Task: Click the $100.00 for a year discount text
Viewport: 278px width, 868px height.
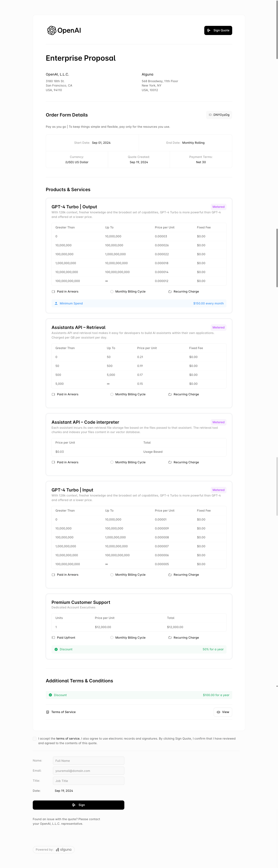Action: coord(216,695)
